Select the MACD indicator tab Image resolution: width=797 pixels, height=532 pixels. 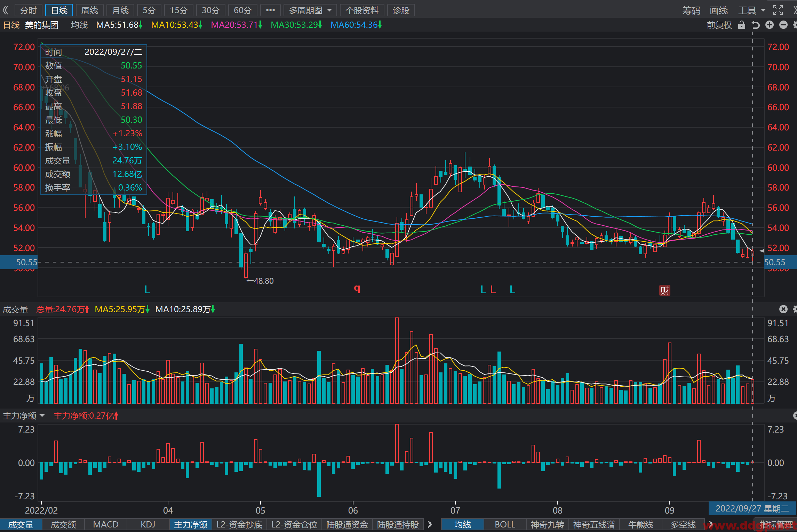[106, 524]
